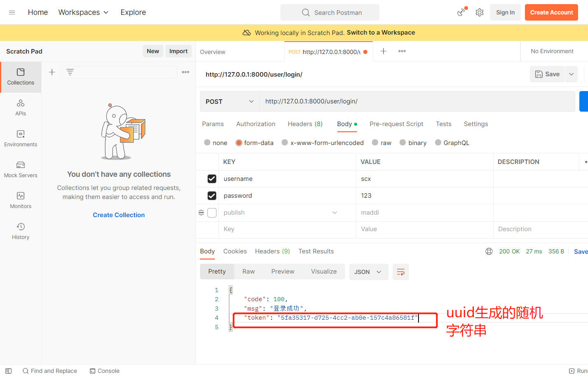
Task: Switch to the Authorization tab
Action: (256, 124)
